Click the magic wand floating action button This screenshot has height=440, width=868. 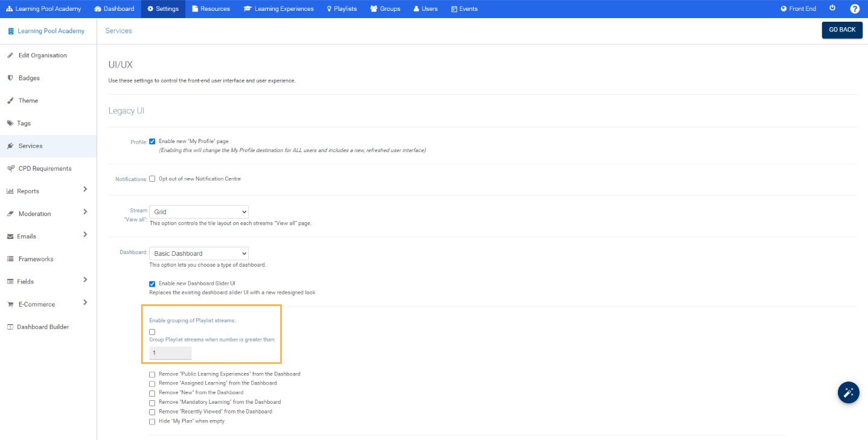848,392
